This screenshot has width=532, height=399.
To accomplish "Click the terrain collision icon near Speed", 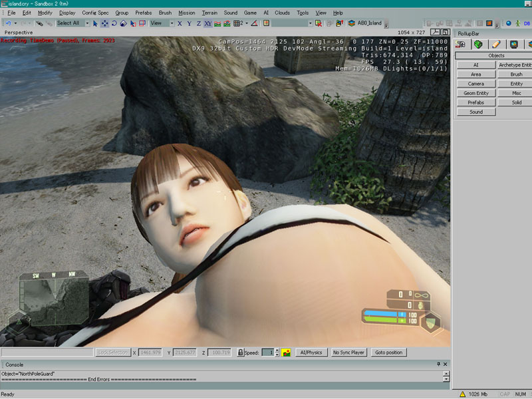I will tap(286, 352).
